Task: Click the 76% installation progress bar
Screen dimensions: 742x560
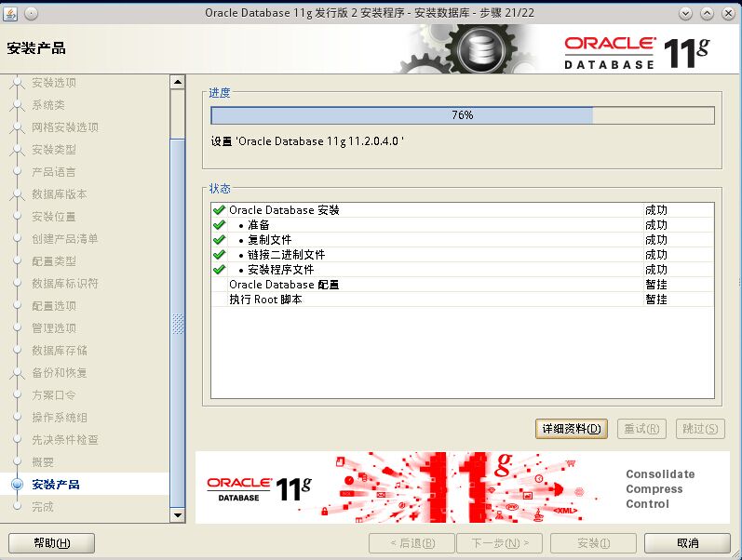Action: tap(463, 115)
